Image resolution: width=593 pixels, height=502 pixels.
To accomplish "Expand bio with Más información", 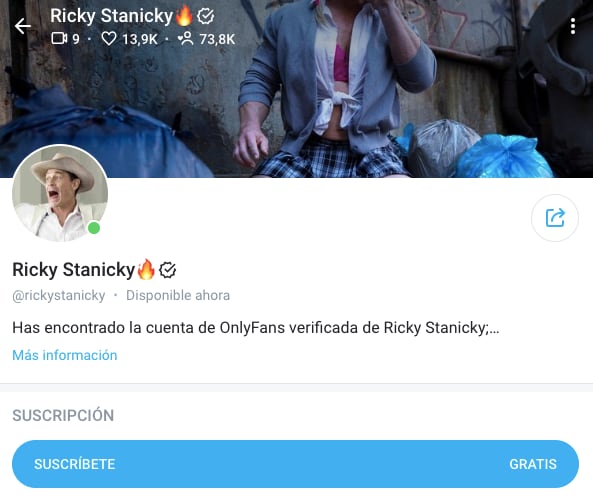I will tap(65, 355).
